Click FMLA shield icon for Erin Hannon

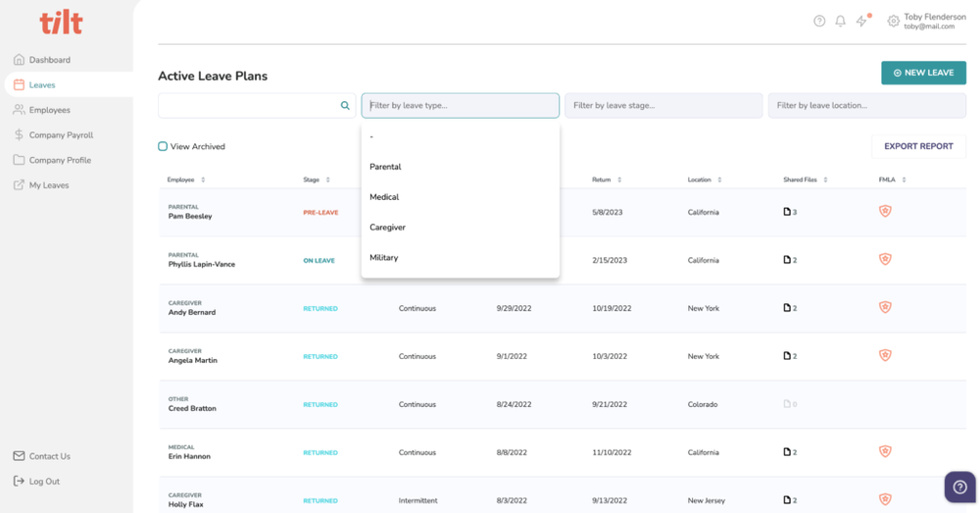885,451
